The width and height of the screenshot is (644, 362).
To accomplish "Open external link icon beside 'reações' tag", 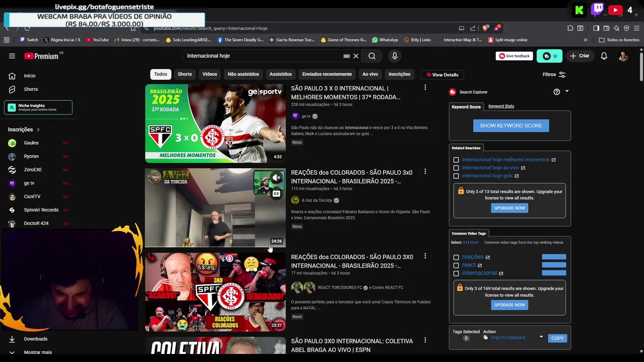I will 488,257.
